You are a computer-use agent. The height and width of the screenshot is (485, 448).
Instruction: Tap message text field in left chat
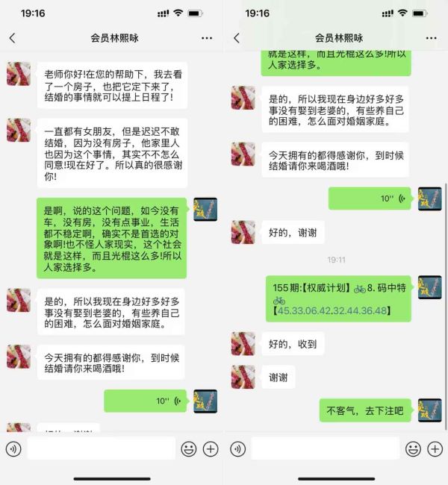click(x=102, y=448)
